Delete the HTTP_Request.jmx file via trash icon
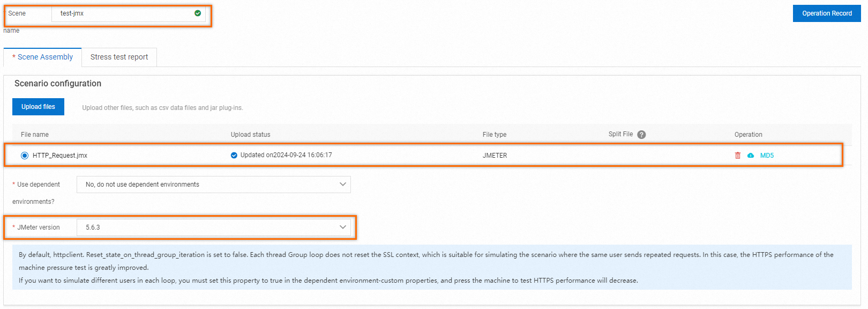The width and height of the screenshot is (868, 309). pos(738,156)
